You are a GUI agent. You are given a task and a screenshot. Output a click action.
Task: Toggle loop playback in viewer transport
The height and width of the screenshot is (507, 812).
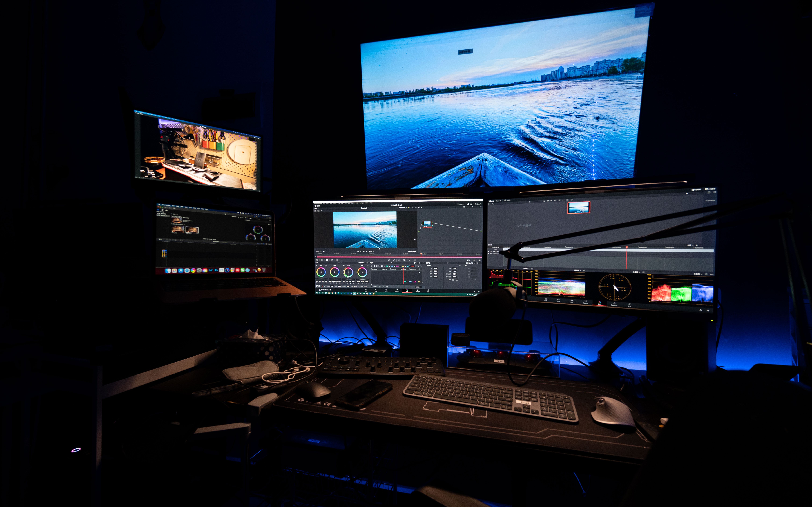tap(372, 251)
